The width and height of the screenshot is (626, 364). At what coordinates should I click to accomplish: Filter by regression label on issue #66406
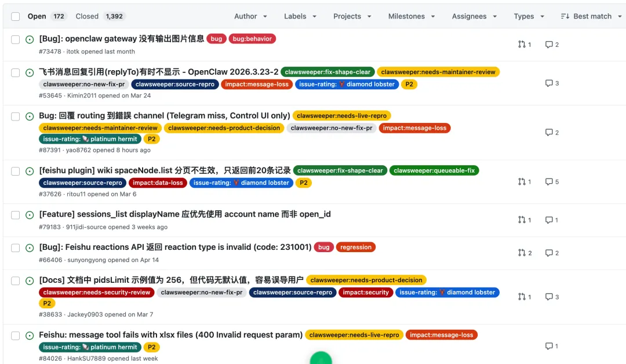tap(356, 247)
